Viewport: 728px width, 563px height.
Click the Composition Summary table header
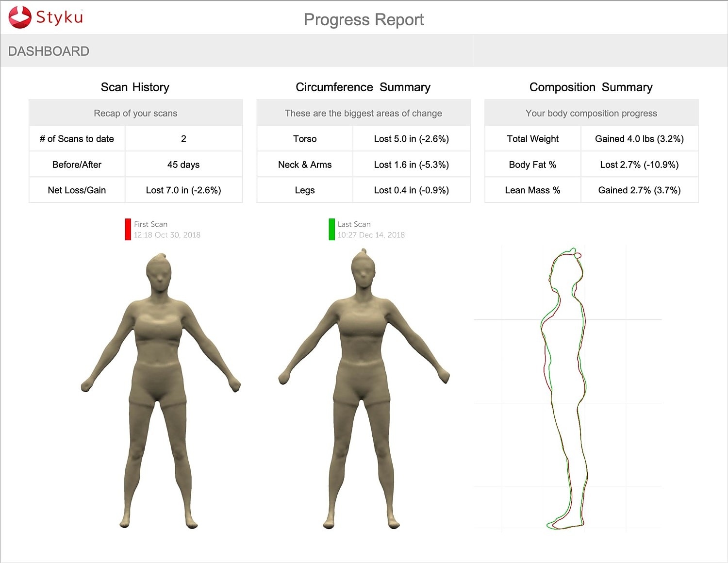click(591, 87)
